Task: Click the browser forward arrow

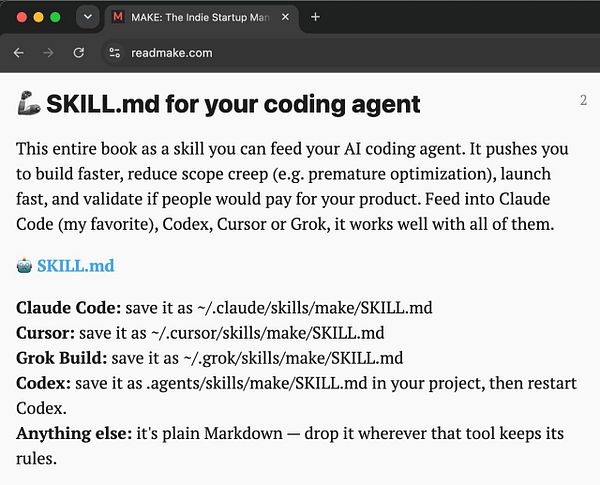Action: [x=48, y=53]
